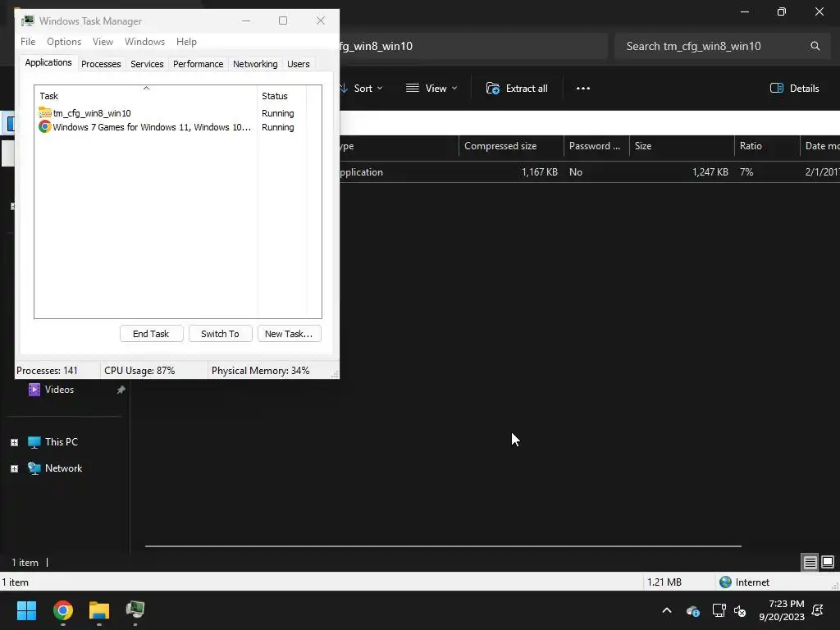Click the pin icon next to Videos
This screenshot has height=630, width=840.
point(121,390)
